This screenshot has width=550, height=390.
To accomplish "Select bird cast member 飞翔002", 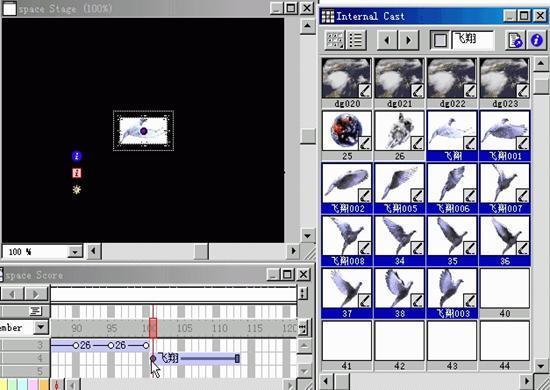I will 347,188.
